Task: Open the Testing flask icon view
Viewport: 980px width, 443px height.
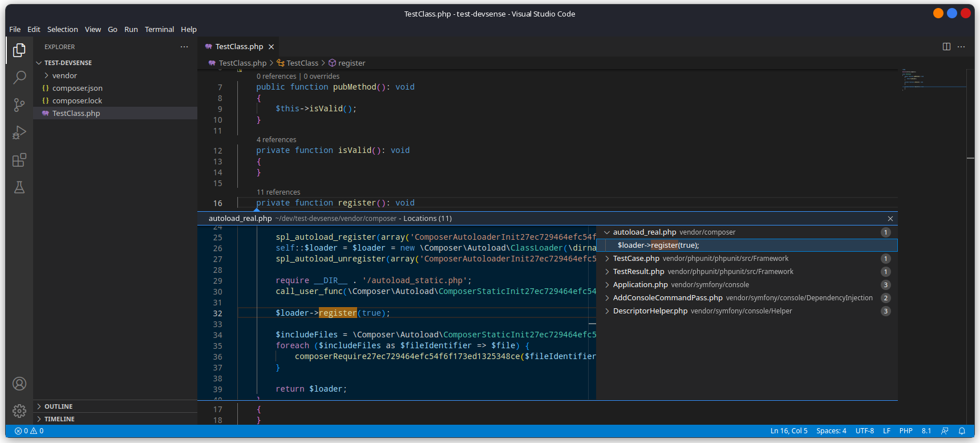Action: point(19,187)
